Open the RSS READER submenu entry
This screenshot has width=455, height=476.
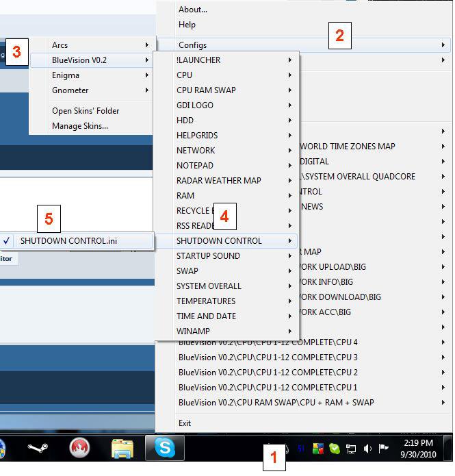(x=226, y=225)
